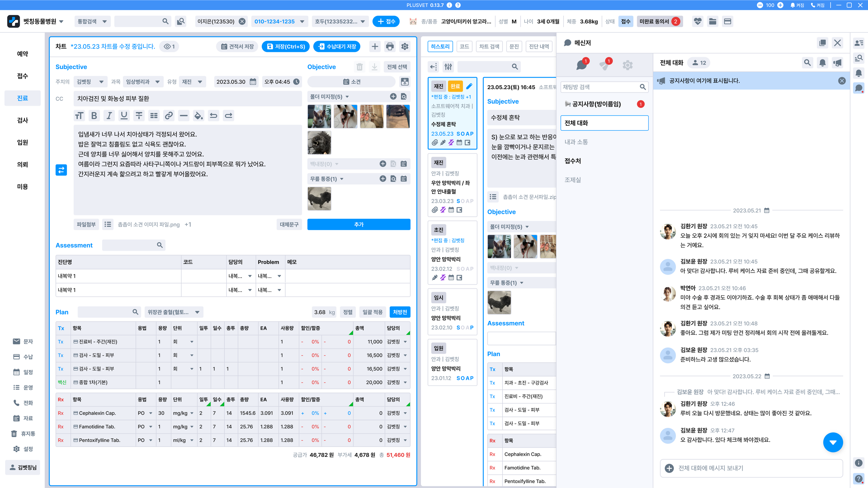This screenshot has height=488, width=868.
Task: Click the insert link icon in editor
Action: [x=169, y=116]
